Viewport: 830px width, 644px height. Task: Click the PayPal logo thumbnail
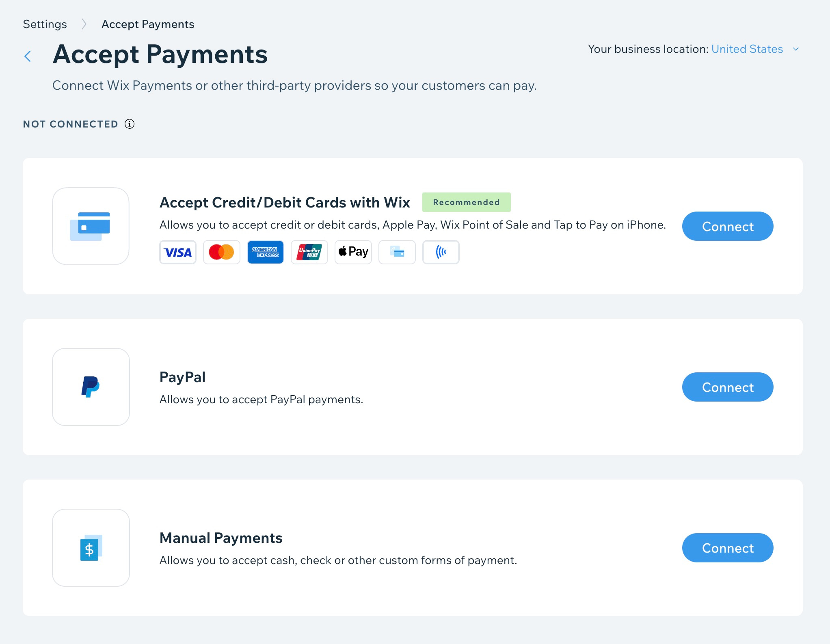point(91,387)
